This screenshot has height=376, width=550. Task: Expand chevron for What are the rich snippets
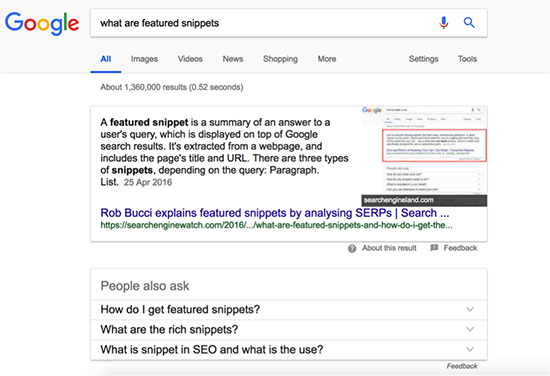coord(470,329)
